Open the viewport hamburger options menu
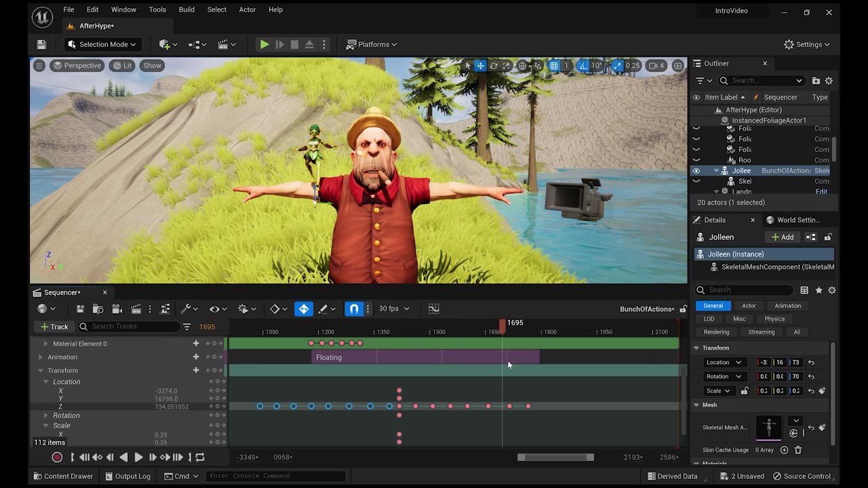Screen dimensions: 868x488 [x=39, y=66]
